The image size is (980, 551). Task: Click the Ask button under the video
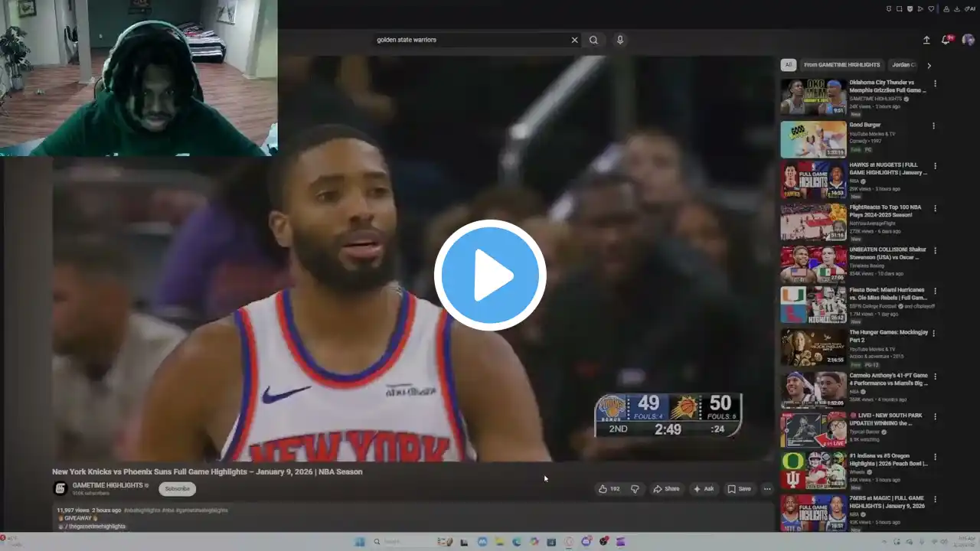[x=704, y=489]
